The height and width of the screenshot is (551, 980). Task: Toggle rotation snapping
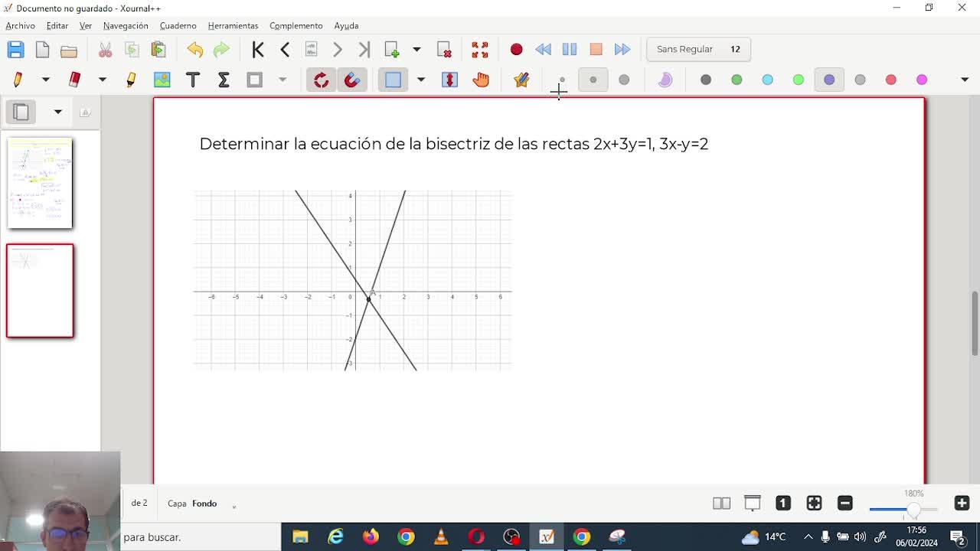(321, 80)
